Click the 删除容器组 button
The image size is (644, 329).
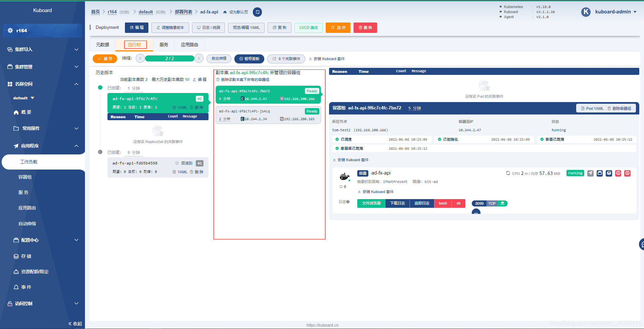tap(619, 108)
